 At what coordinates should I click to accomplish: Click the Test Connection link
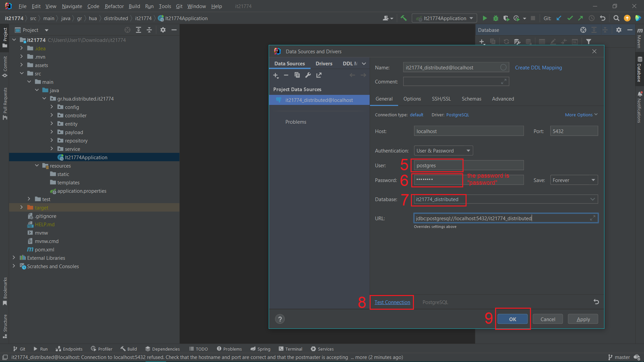(392, 302)
